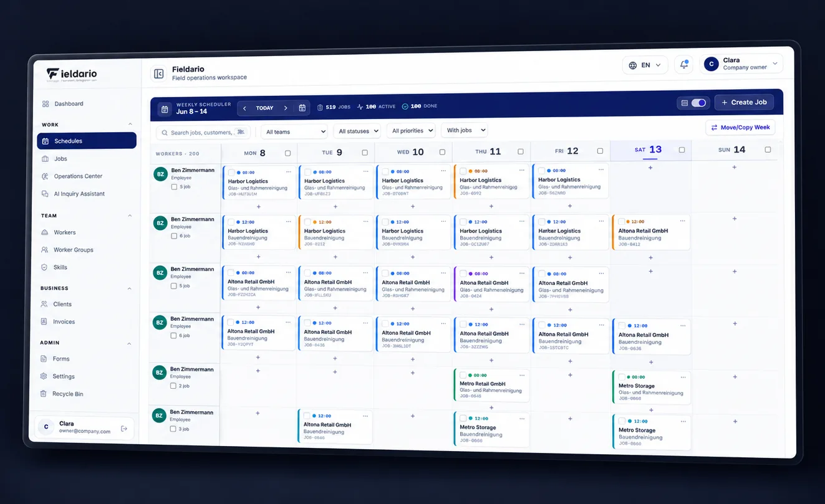Viewport: 825px width, 504px height.
Task: Open the Metro Retail GmbH job card
Action: [491, 386]
